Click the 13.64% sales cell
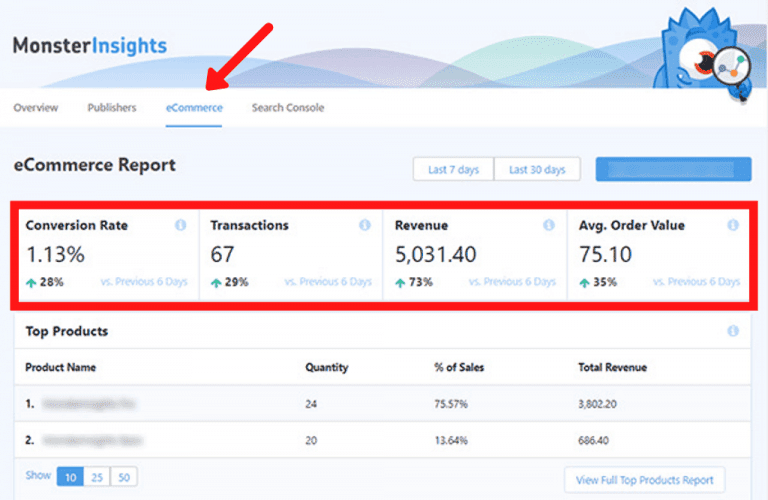 pyautogui.click(x=451, y=441)
